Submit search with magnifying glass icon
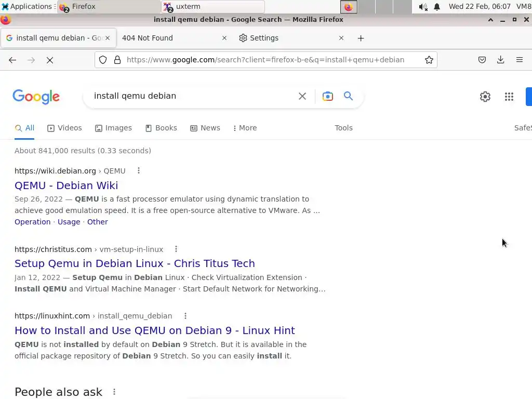 348,96
